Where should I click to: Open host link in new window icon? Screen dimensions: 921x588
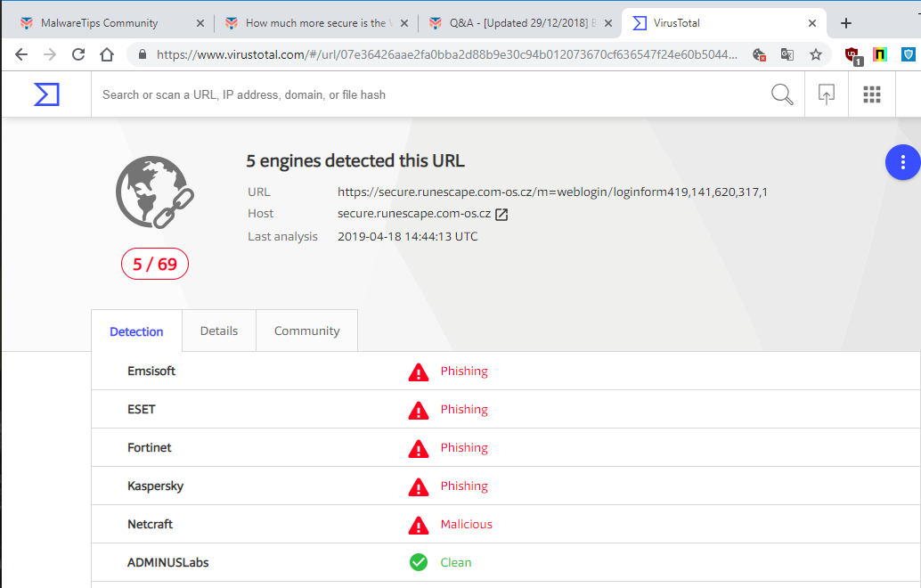pyautogui.click(x=502, y=214)
